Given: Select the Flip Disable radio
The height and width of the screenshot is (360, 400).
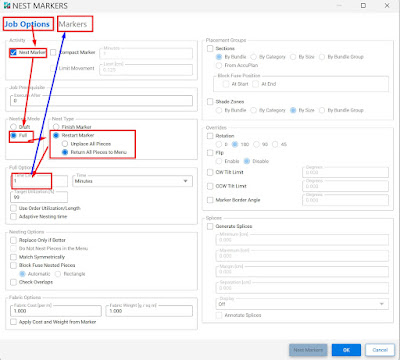Looking at the screenshot, I should coord(247,161).
